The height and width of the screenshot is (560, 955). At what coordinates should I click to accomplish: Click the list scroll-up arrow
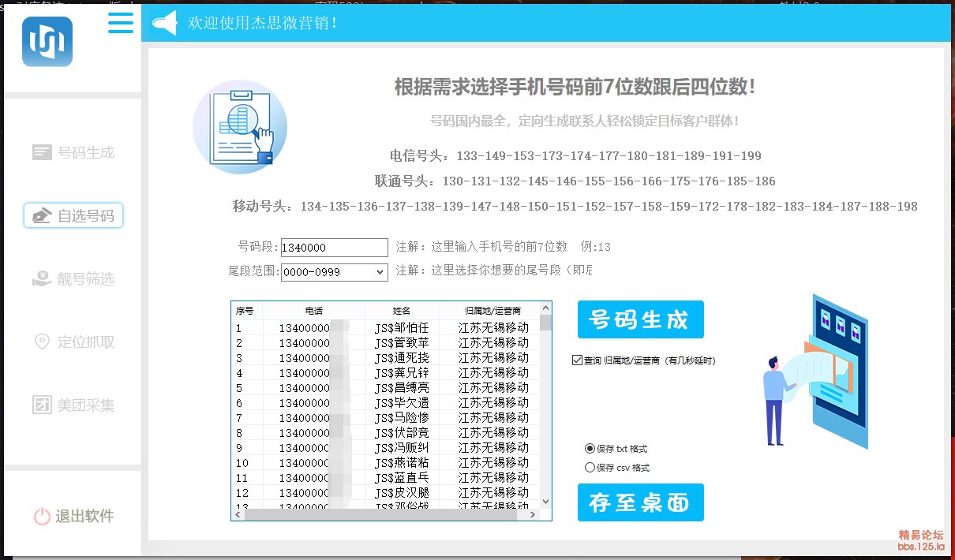click(545, 308)
